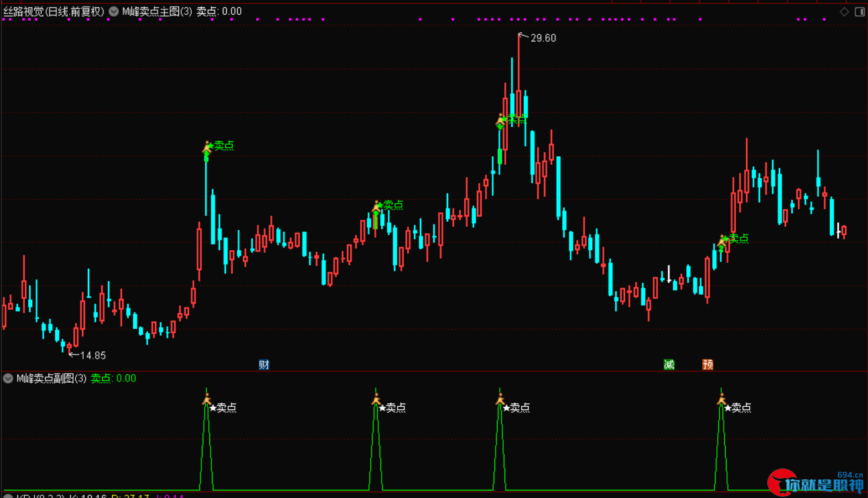Click the green 减 marker
This screenshot has width=868, height=498.
pos(669,365)
